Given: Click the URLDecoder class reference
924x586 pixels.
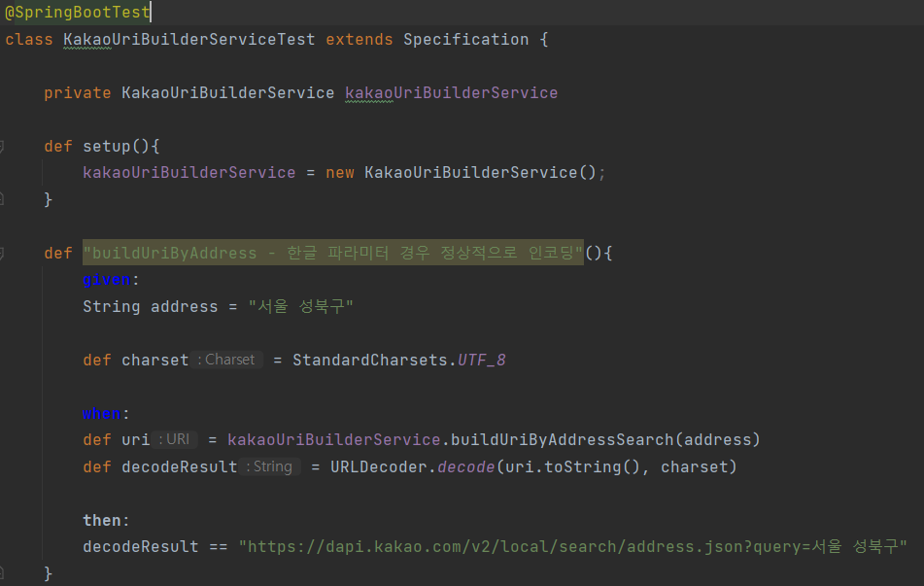Looking at the screenshot, I should pyautogui.click(x=379, y=466).
